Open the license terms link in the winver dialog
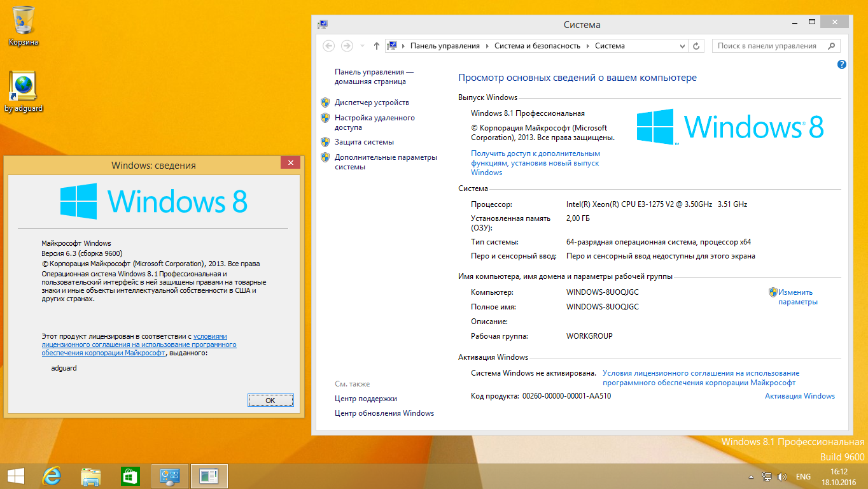The width and height of the screenshot is (868, 489). coord(139,344)
